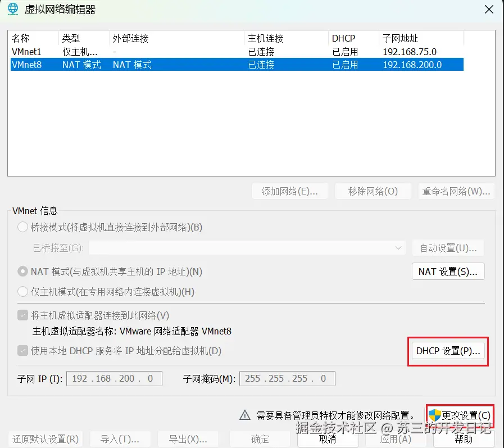The height and width of the screenshot is (448, 504).
Task: Toggle 将主机虚拟适配器连接到此网络 checkbox
Action: (x=22, y=315)
